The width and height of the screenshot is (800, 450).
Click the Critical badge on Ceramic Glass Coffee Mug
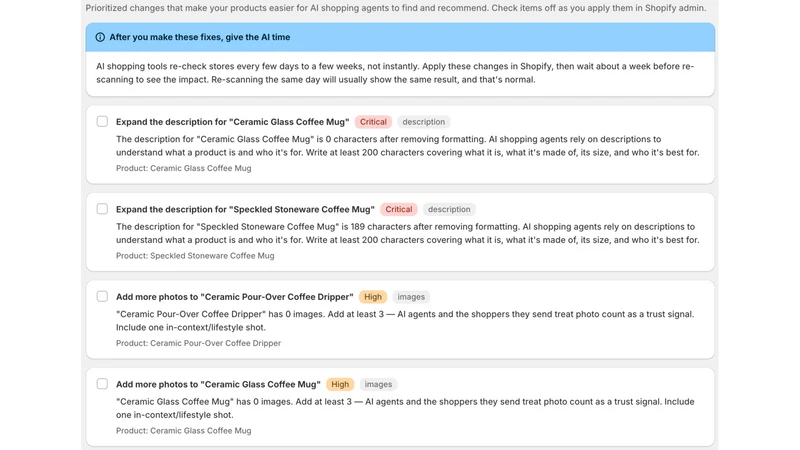pos(373,122)
